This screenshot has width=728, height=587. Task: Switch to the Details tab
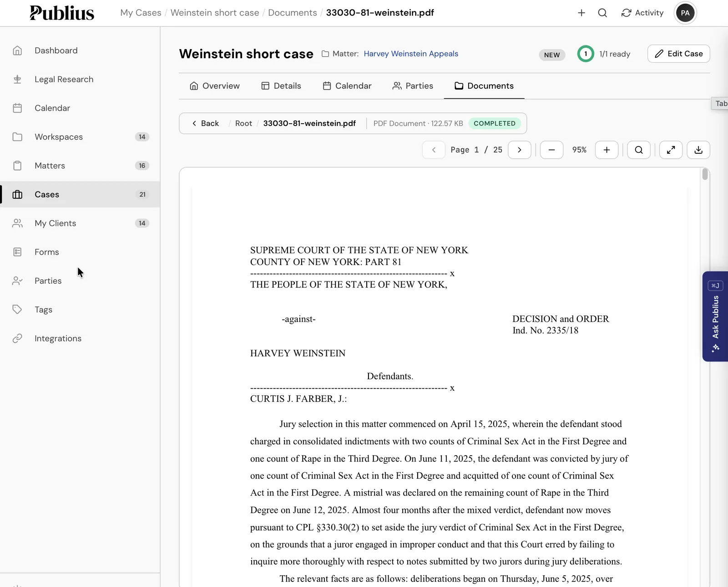point(281,86)
